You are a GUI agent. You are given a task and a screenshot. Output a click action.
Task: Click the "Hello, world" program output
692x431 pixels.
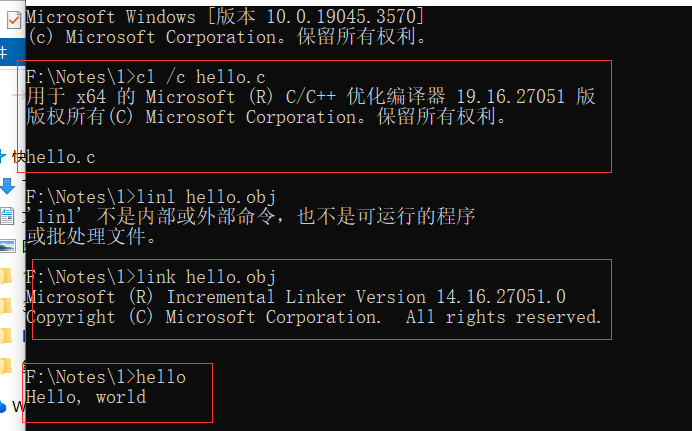[x=86, y=397]
